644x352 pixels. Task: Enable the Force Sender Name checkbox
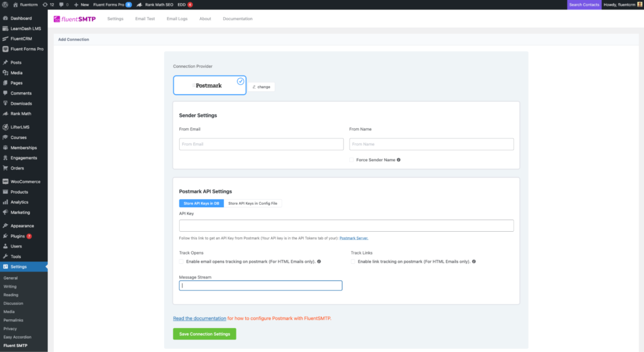(352, 160)
